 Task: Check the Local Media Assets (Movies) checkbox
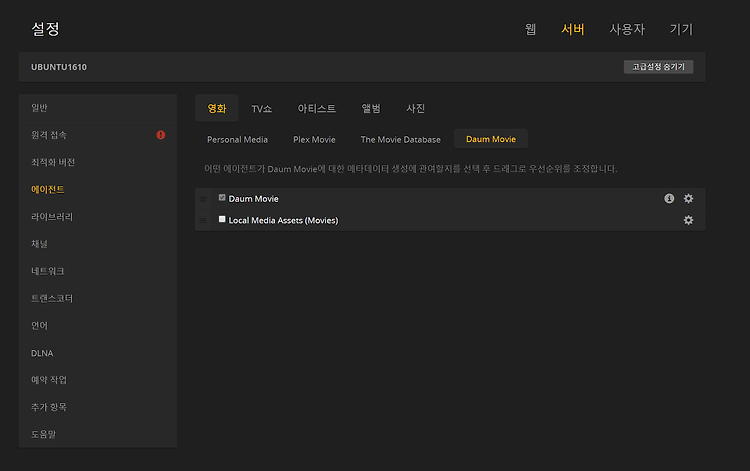[222, 219]
